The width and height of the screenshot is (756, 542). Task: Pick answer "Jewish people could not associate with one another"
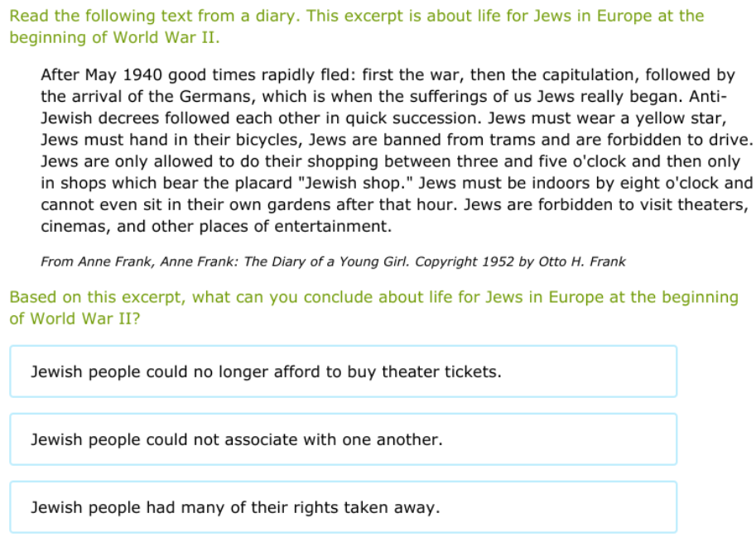343,439
